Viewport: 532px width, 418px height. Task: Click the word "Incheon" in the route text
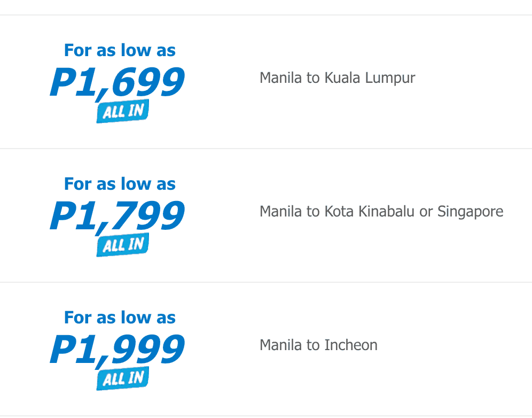351,345
